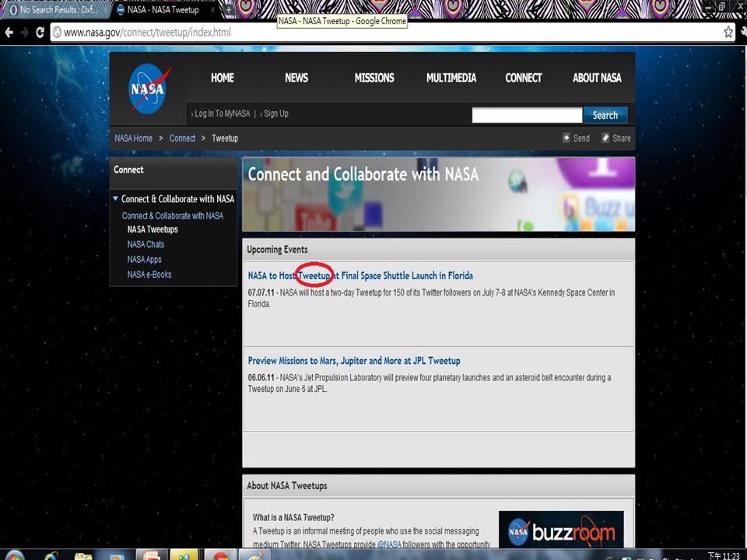
Task: Select NASA Tweetups in sidebar
Action: pos(153,229)
